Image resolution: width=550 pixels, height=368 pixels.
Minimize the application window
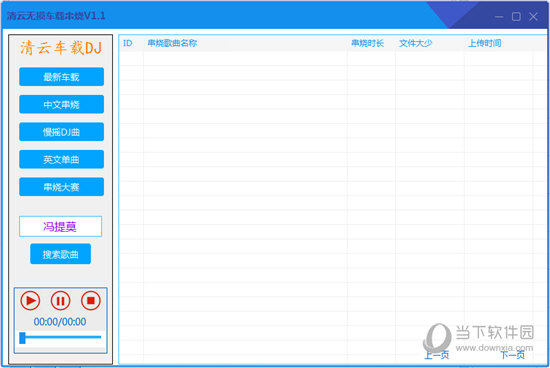(x=499, y=16)
